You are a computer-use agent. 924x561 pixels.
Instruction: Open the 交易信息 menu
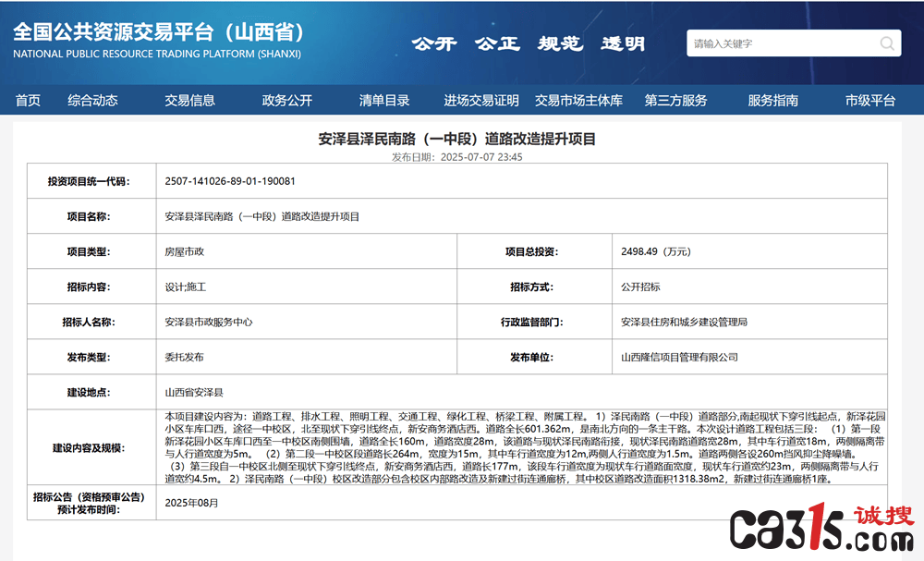189,101
